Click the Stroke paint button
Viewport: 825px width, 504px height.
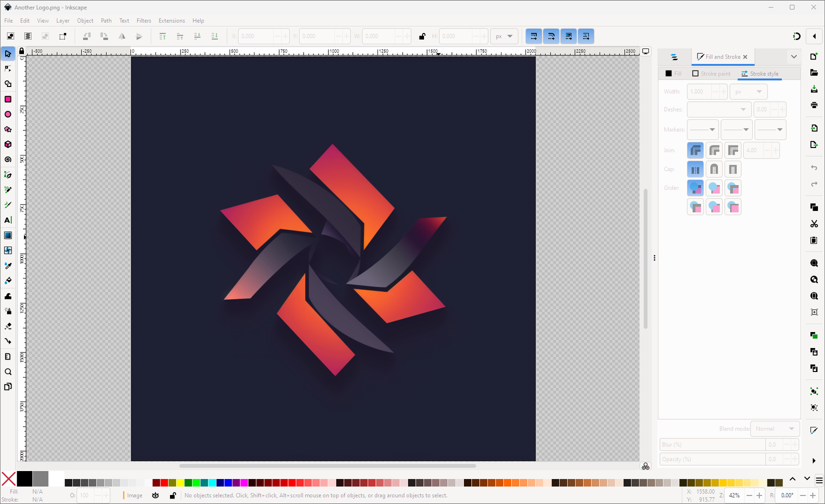711,73
